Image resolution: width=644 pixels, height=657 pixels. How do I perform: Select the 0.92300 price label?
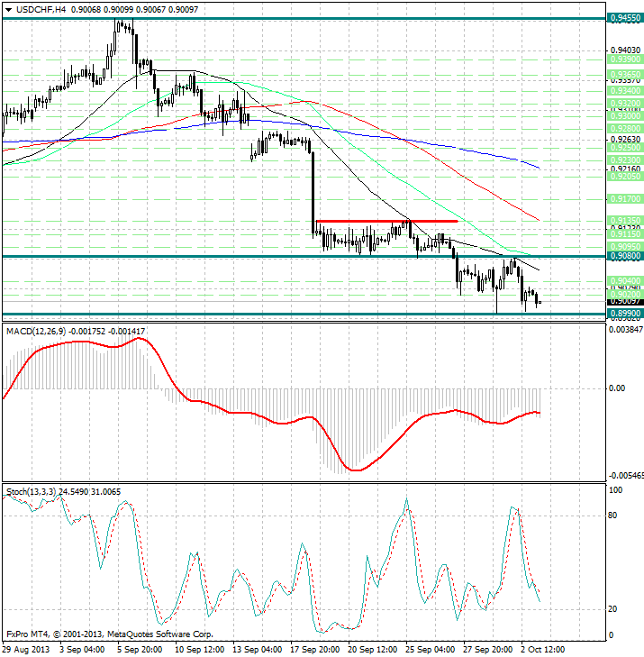click(625, 160)
